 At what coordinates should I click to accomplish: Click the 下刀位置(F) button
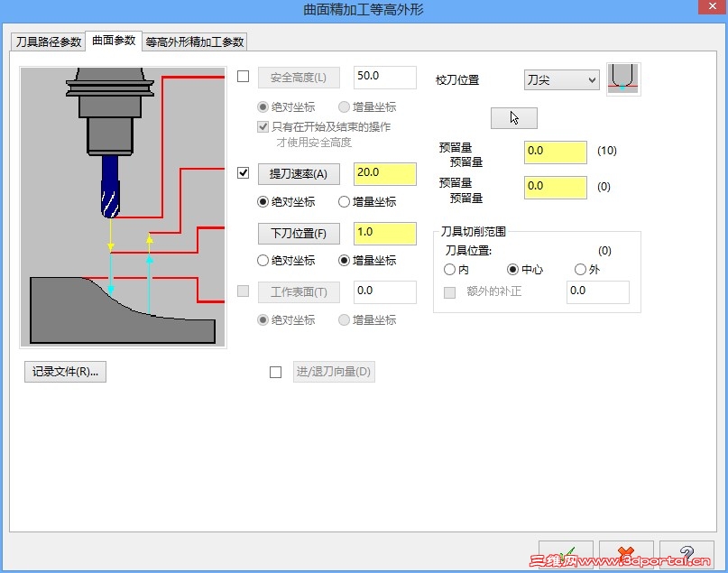tap(299, 233)
